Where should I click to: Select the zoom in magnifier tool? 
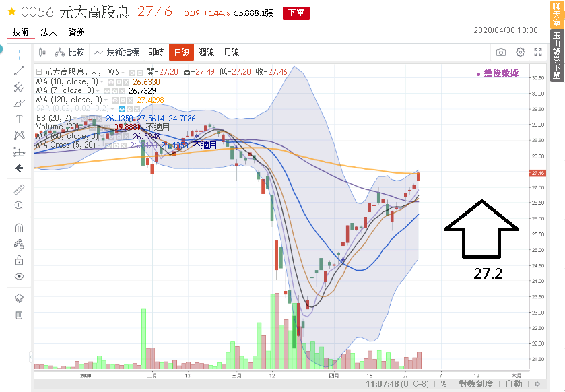19,205
